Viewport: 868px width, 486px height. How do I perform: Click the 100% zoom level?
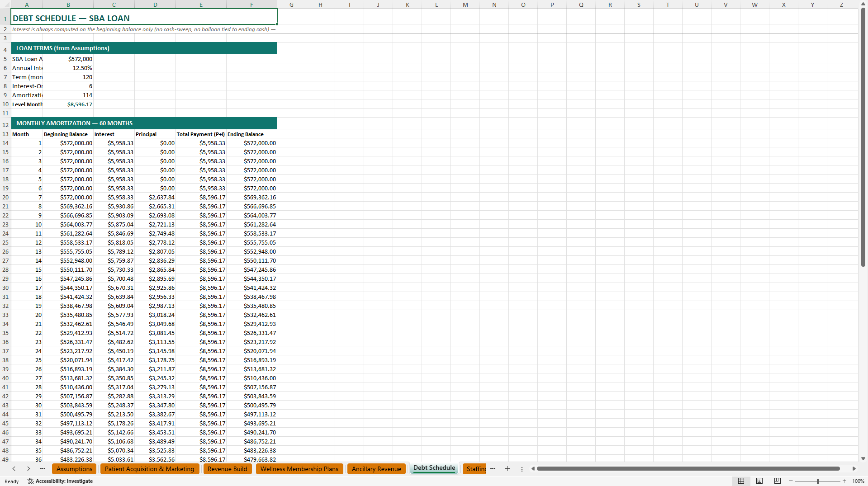[x=858, y=481]
